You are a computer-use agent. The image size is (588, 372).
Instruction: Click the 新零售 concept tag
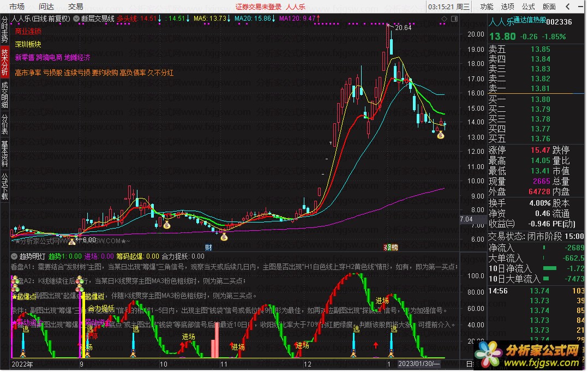point(25,57)
